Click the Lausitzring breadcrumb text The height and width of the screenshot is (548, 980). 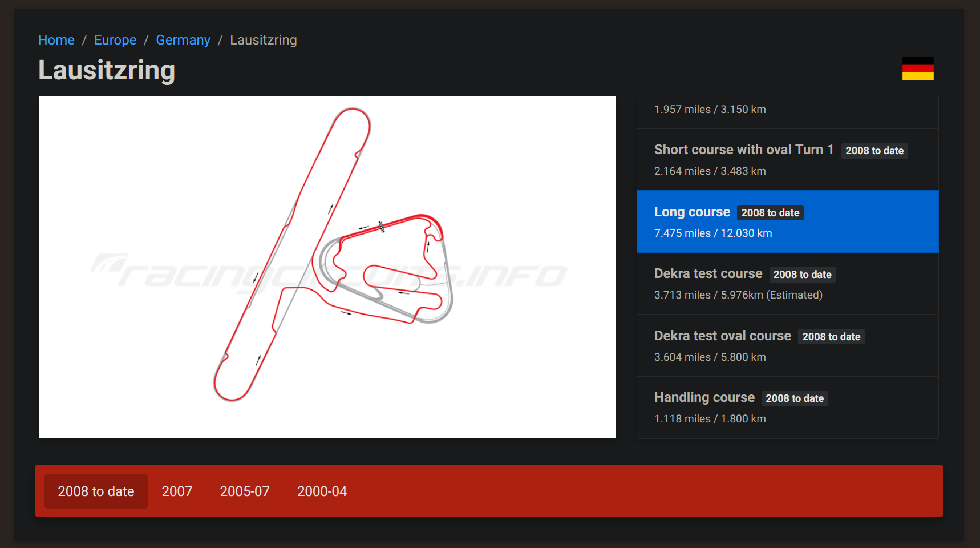[x=264, y=40]
